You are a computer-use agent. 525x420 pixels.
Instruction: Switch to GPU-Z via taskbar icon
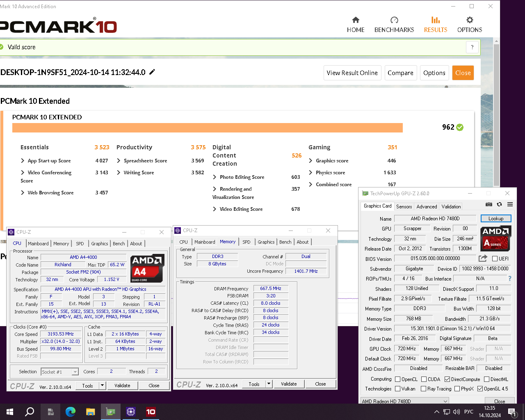(x=111, y=412)
